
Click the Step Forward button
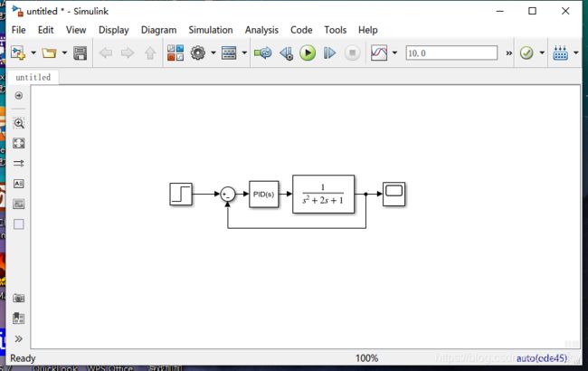[x=329, y=52]
